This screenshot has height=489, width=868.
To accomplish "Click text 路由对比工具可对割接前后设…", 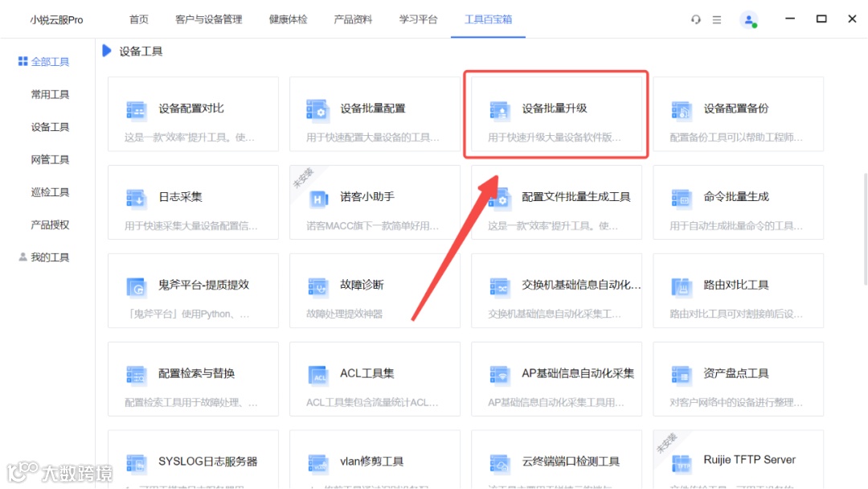I will click(736, 314).
